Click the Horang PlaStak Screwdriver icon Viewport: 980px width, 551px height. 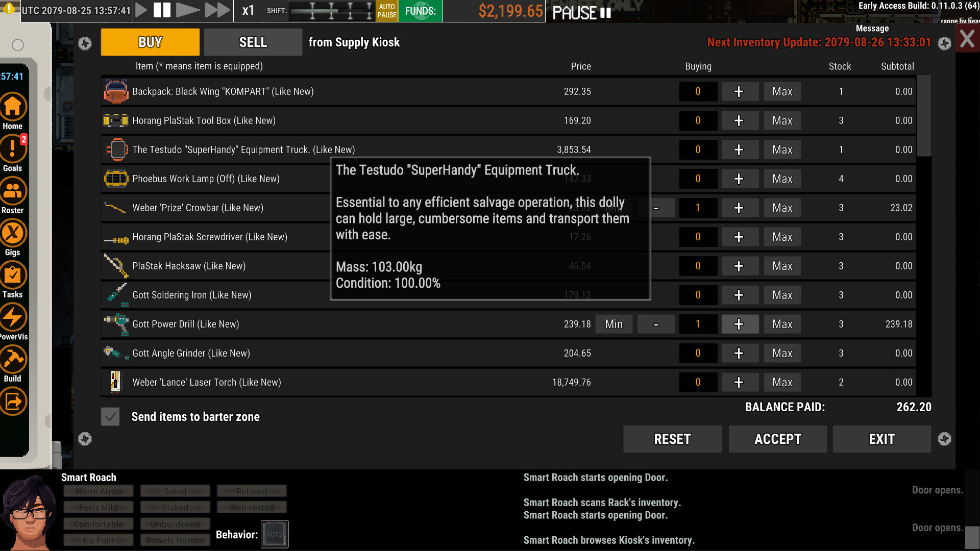(116, 240)
